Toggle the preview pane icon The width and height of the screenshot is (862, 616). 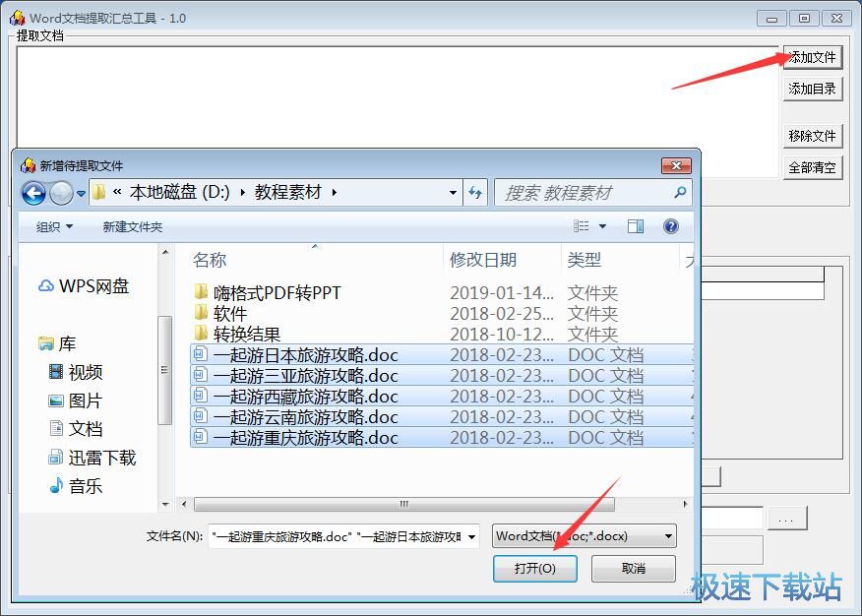coord(636,226)
